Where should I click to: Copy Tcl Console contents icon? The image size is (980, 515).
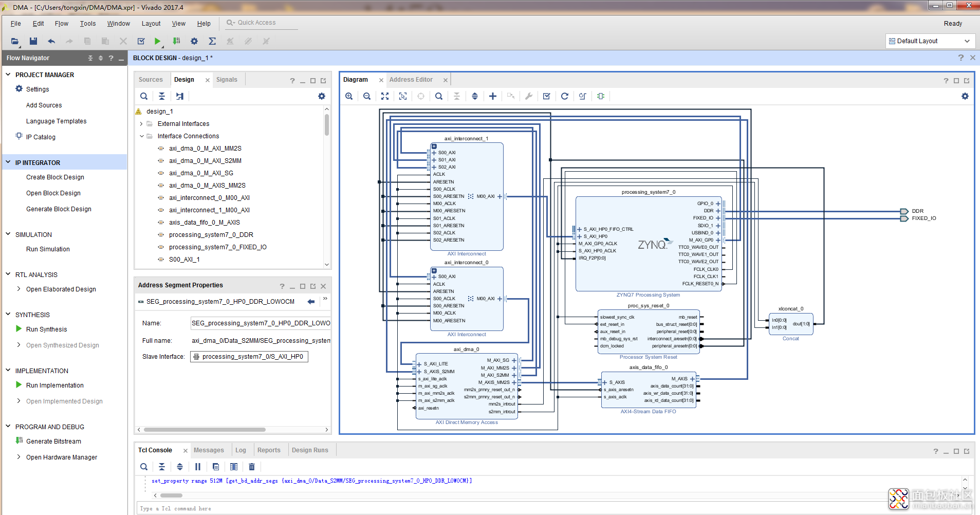click(216, 467)
